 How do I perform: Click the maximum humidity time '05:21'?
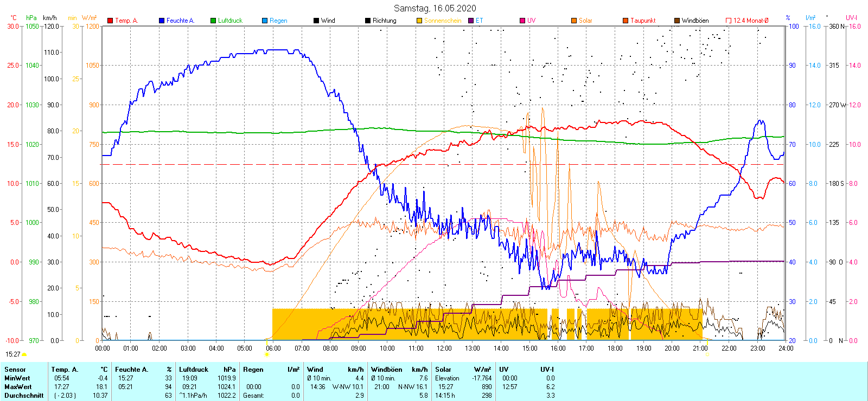(126, 387)
